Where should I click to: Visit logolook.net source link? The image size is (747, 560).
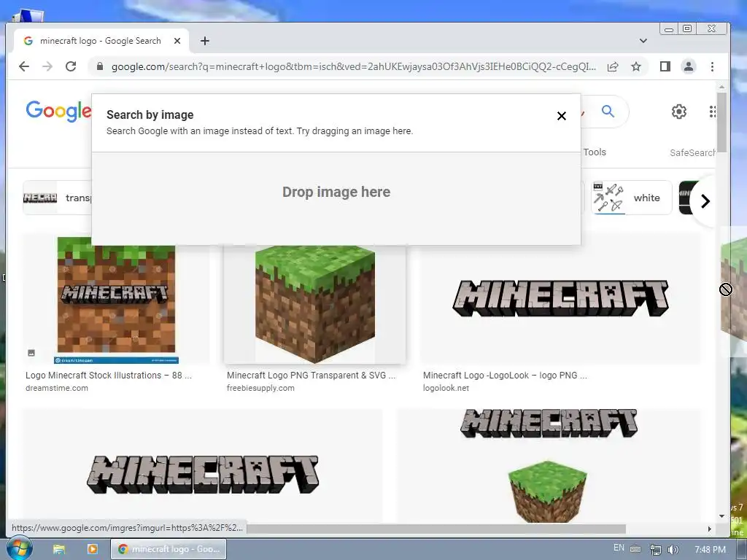point(446,388)
